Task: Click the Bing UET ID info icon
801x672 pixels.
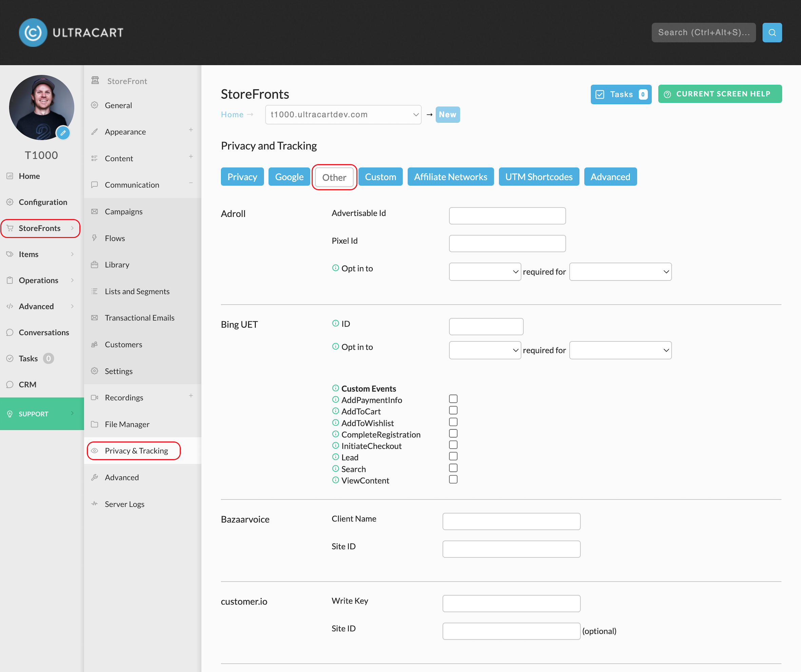Action: click(x=335, y=323)
